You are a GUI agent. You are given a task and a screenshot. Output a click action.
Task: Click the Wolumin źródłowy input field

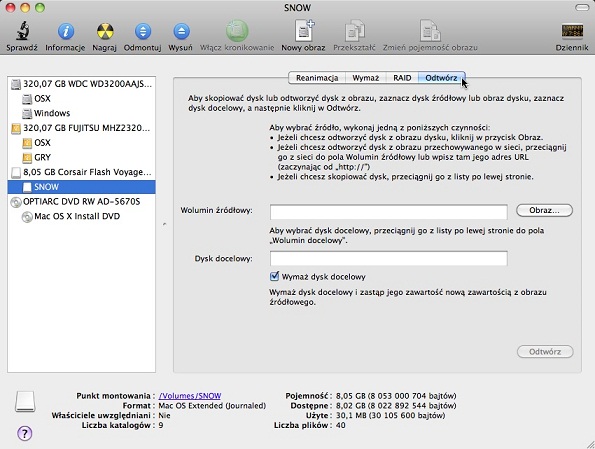389,212
